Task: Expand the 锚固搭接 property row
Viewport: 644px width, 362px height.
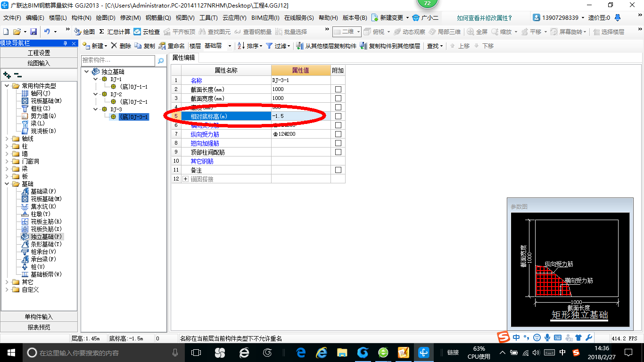Action: pos(185,179)
